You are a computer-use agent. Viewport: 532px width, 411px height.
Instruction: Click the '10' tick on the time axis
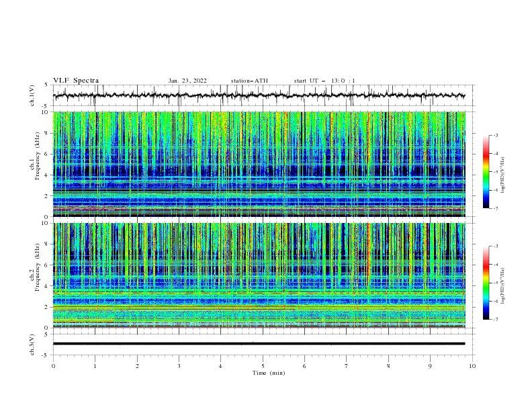click(x=472, y=366)
